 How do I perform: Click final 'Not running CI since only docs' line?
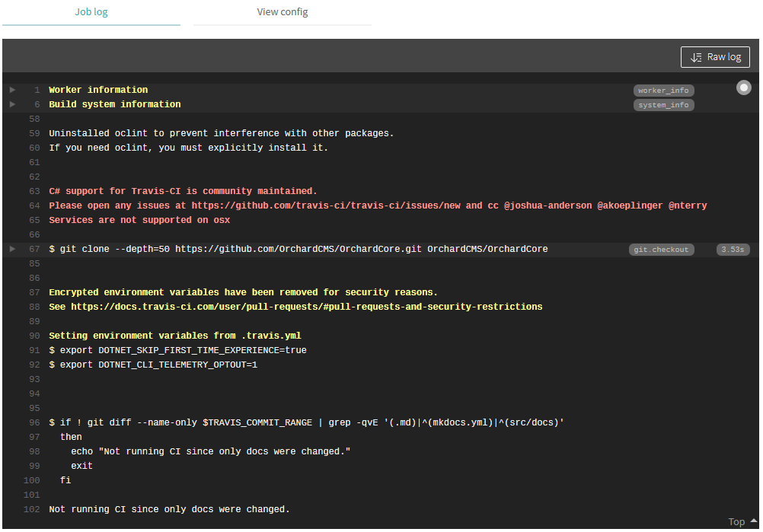pyautogui.click(x=169, y=509)
